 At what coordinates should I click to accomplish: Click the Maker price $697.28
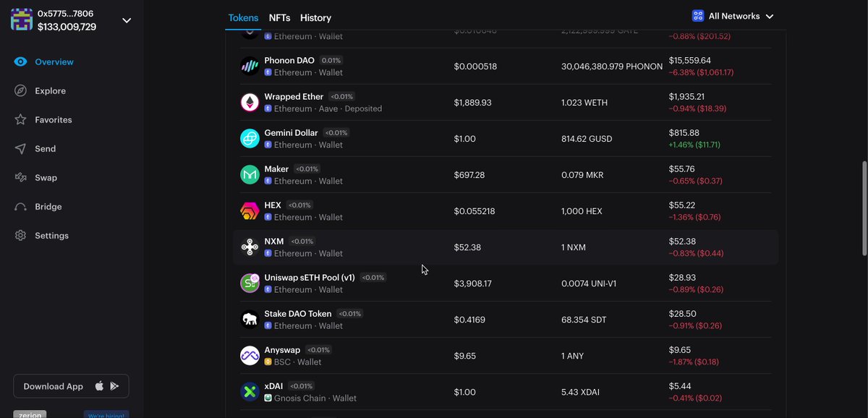(469, 175)
